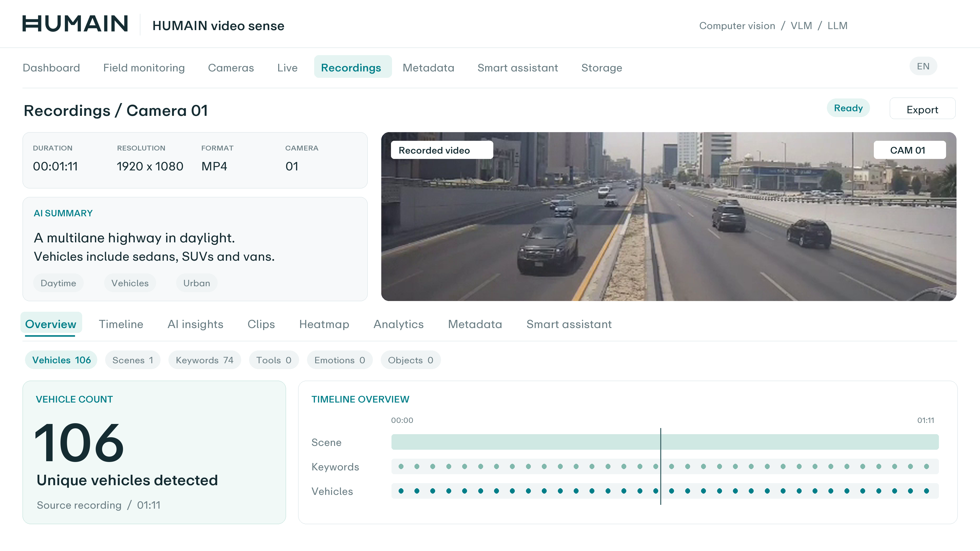Image resolution: width=980 pixels, height=551 pixels.
Task: Click the HUMAIN logo
Action: [75, 24]
